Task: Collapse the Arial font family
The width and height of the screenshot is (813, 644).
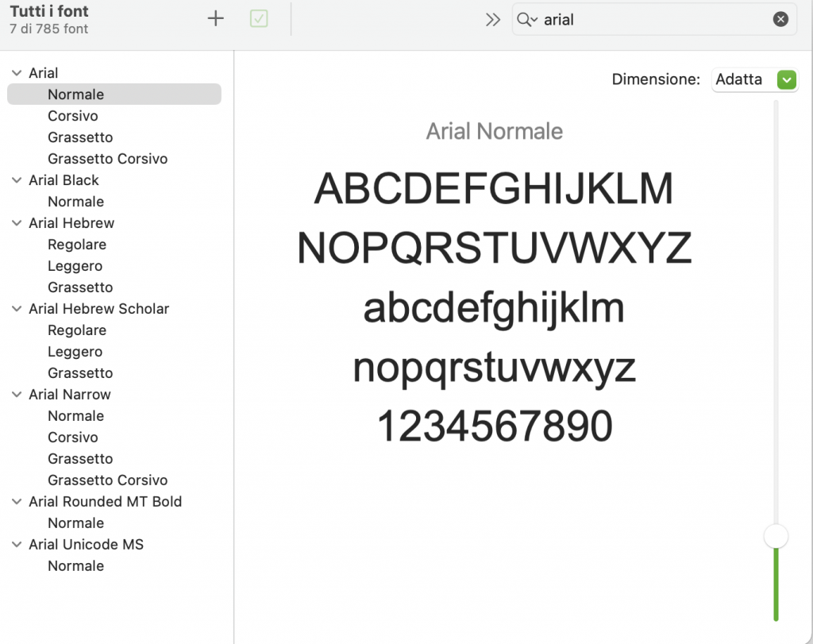Action: tap(17, 73)
